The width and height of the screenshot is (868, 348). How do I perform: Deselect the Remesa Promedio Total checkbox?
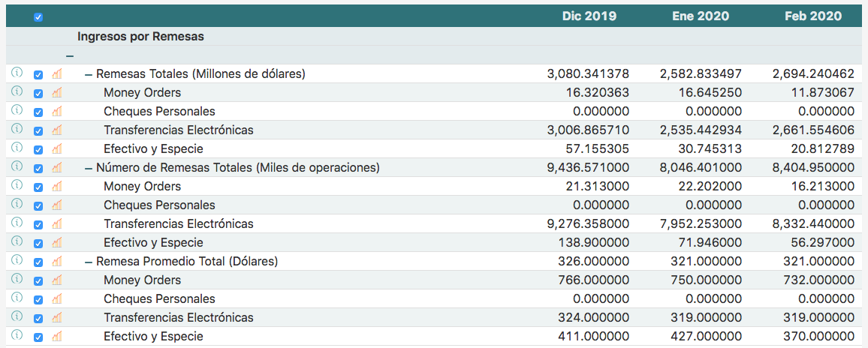(x=38, y=262)
